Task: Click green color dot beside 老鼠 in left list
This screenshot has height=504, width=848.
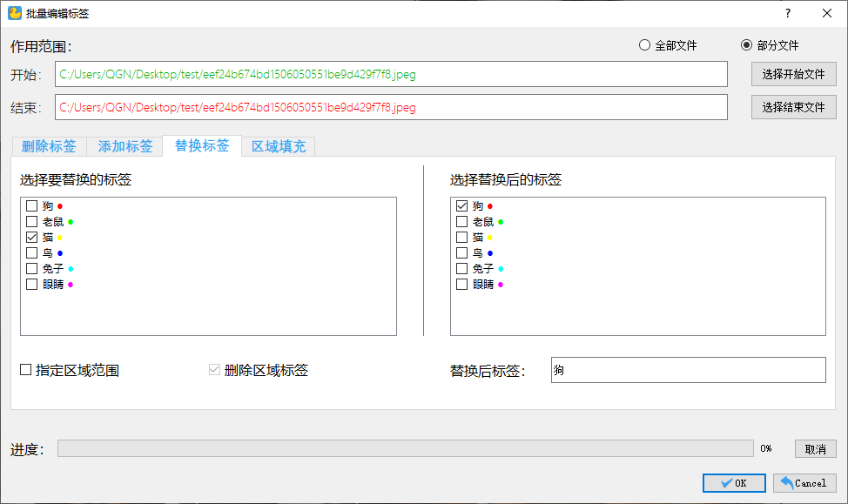Action: pyautogui.click(x=71, y=222)
